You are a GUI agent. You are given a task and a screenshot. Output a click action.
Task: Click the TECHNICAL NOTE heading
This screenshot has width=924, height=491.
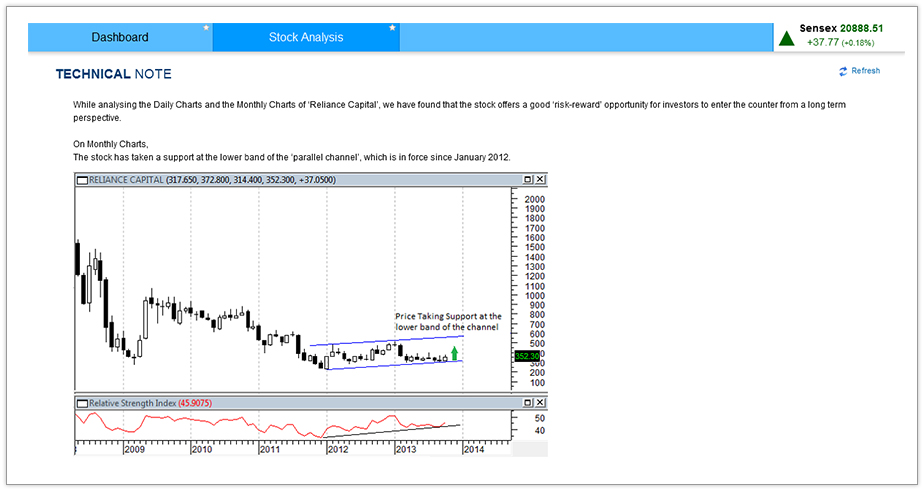coord(114,74)
